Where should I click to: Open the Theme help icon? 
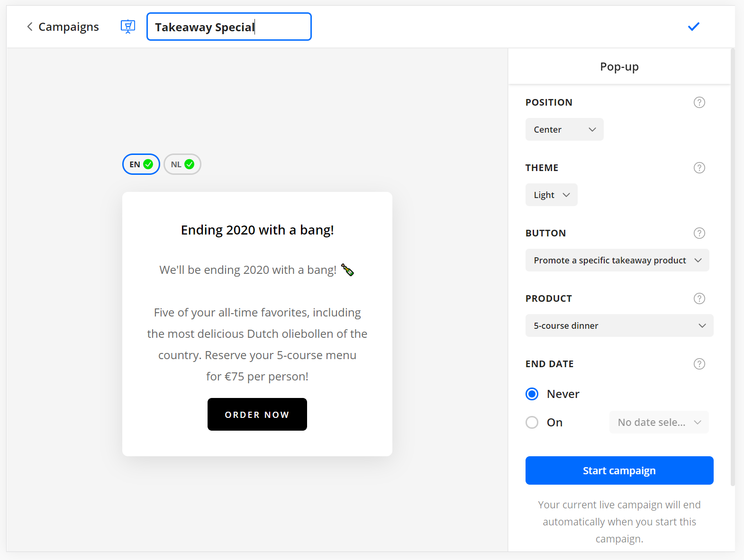[x=699, y=168]
